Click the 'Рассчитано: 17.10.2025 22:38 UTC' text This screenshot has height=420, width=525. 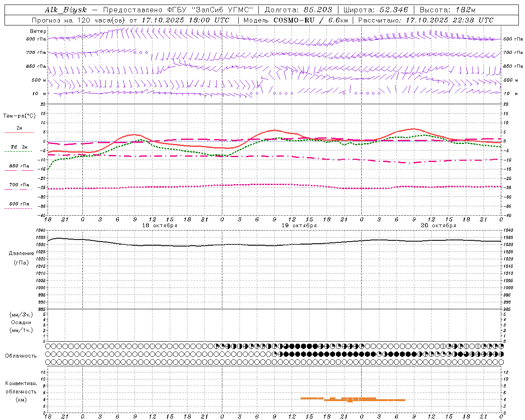point(426,20)
